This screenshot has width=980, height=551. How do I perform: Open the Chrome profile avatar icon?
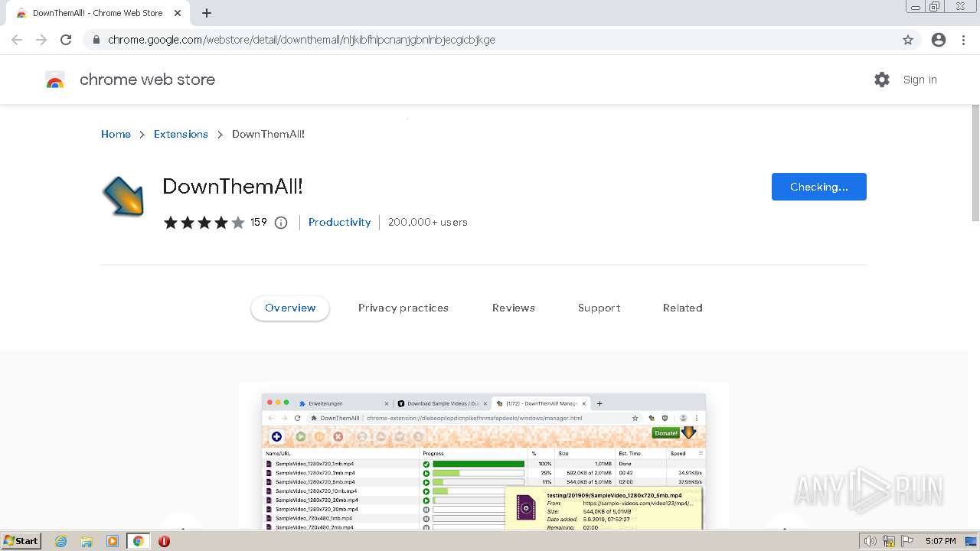click(939, 40)
